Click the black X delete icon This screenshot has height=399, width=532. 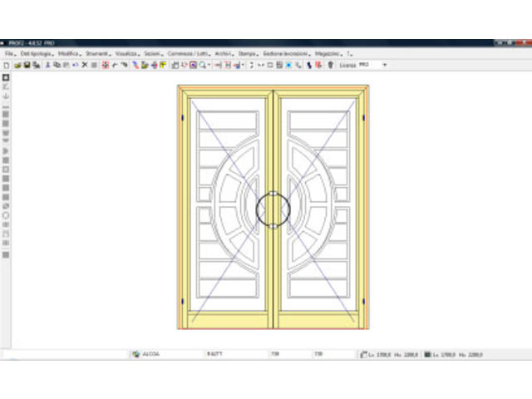(85, 65)
